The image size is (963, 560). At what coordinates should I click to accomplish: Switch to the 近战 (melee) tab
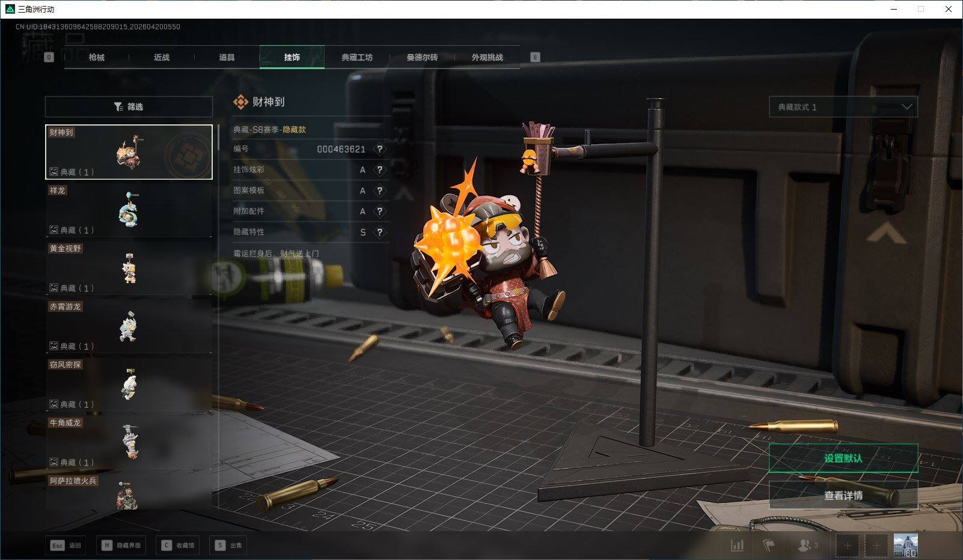162,57
